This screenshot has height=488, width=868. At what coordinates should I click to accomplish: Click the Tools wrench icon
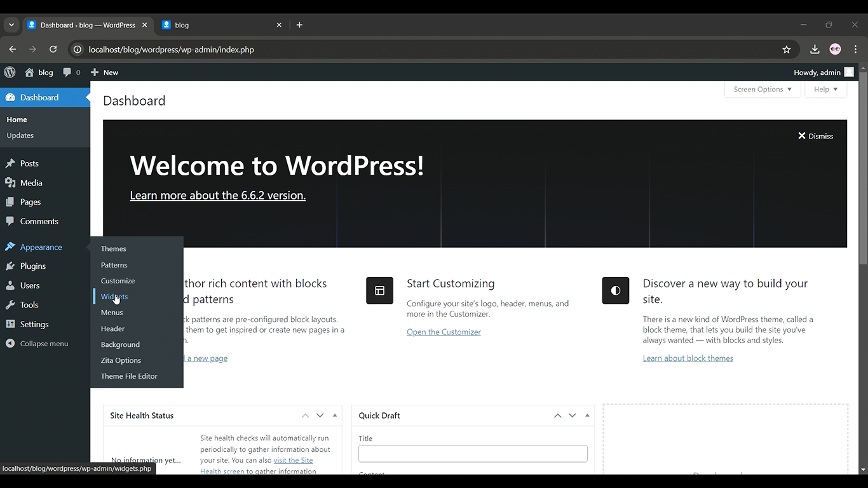coord(10,305)
